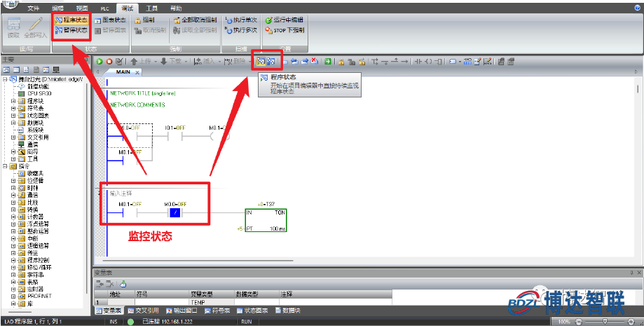This screenshot has height=326, width=644.
Task: Select CPU SR30 in the project tree
Action: [39, 93]
